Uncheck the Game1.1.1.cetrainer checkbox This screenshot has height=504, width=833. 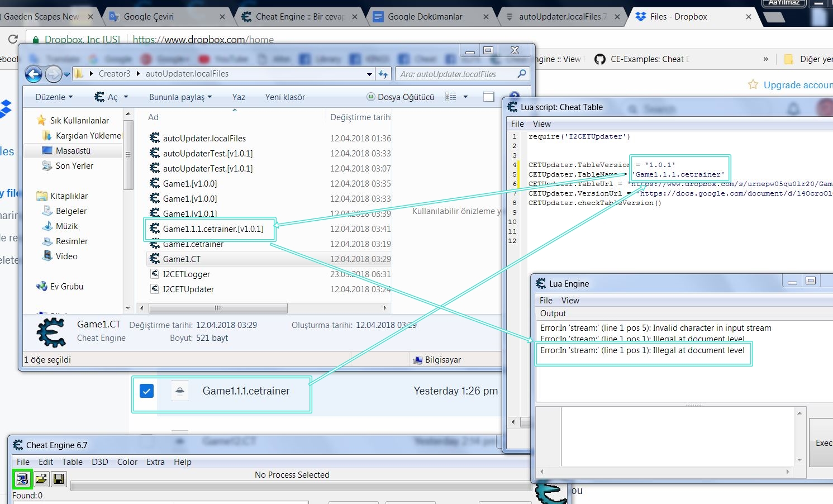pos(146,391)
